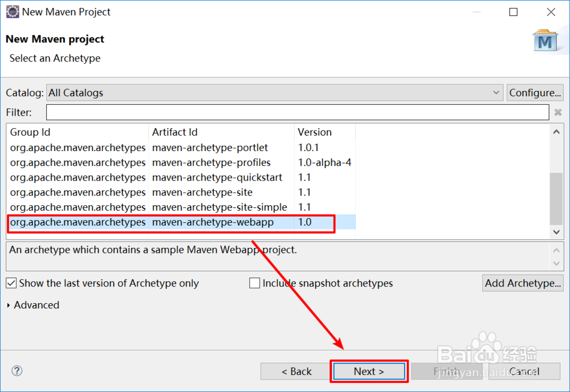The height and width of the screenshot is (392, 570).
Task: Go to previous page with Back button
Action: point(296,371)
